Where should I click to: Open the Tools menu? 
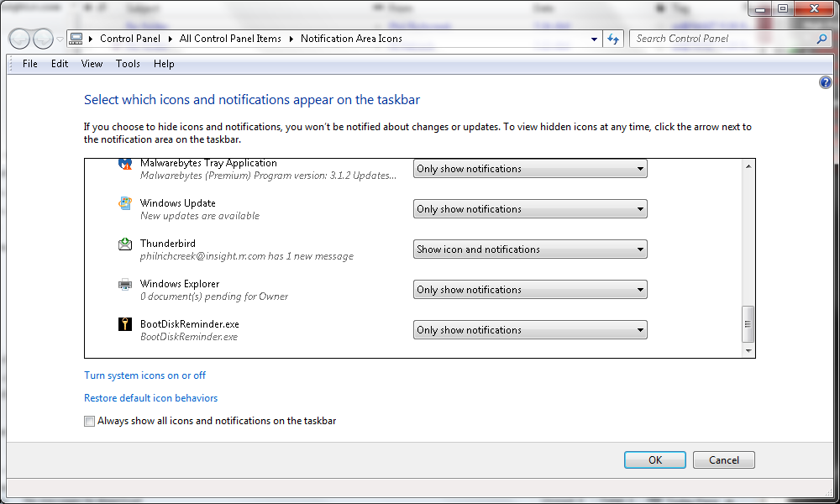(x=128, y=64)
